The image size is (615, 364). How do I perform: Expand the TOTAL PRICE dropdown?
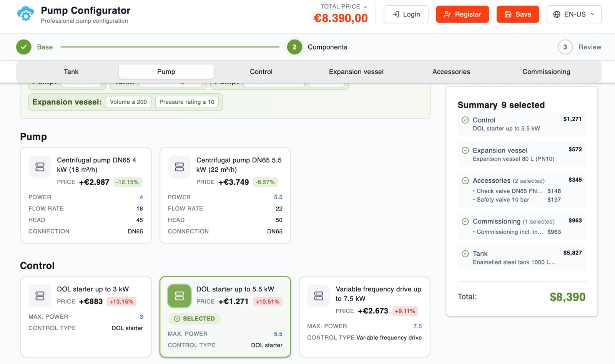coord(344,7)
